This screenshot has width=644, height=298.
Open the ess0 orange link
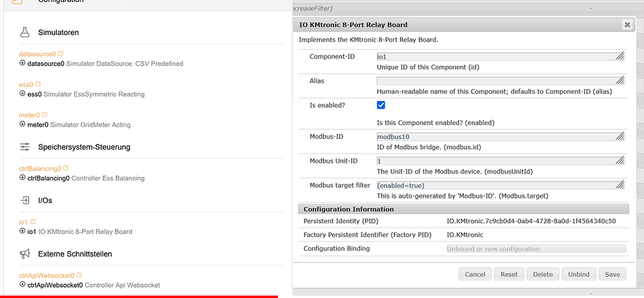click(x=26, y=84)
